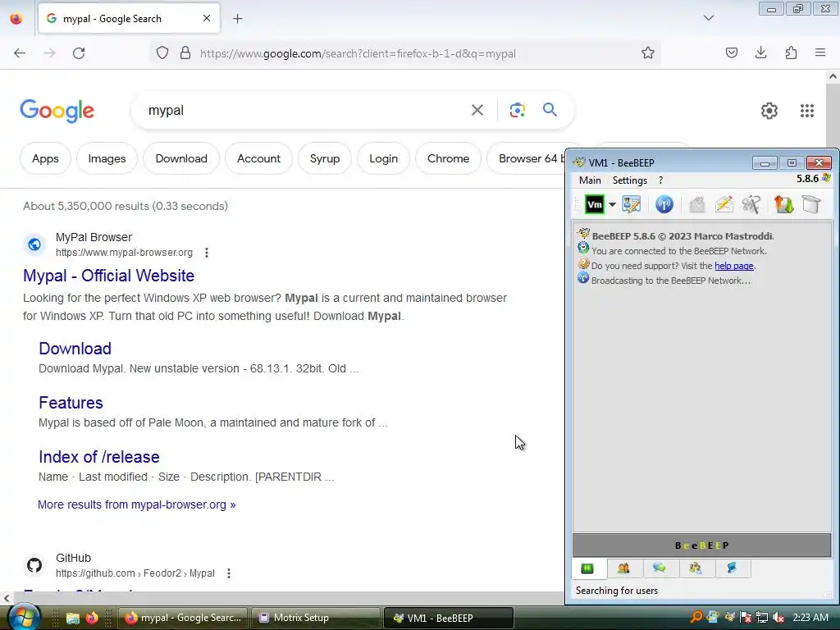Click the padlock site info icon
The height and width of the screenshot is (630, 840).
pyautogui.click(x=185, y=53)
